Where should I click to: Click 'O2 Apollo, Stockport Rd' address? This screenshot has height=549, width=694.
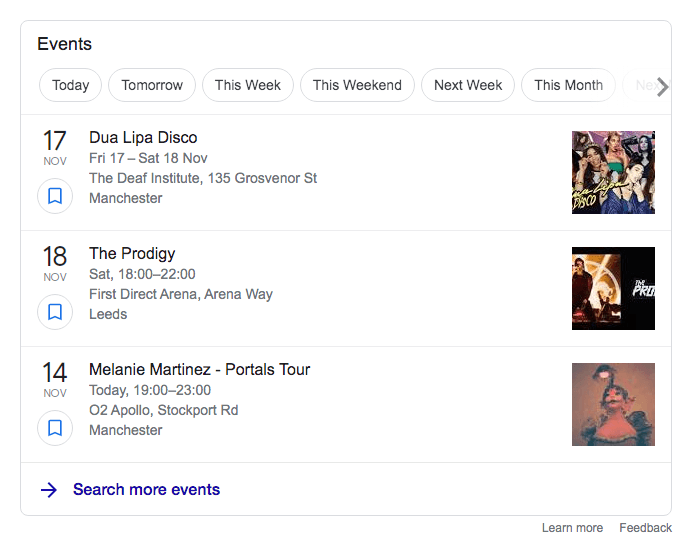(x=163, y=410)
